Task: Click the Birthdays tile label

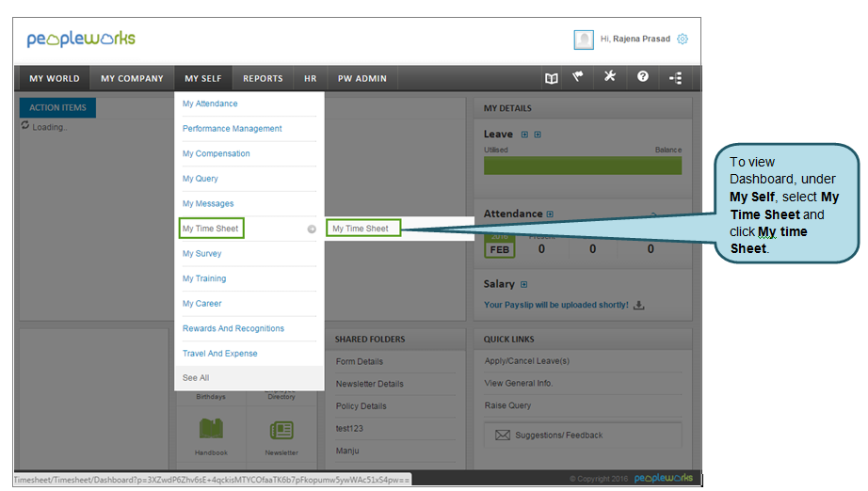Action: [211, 396]
